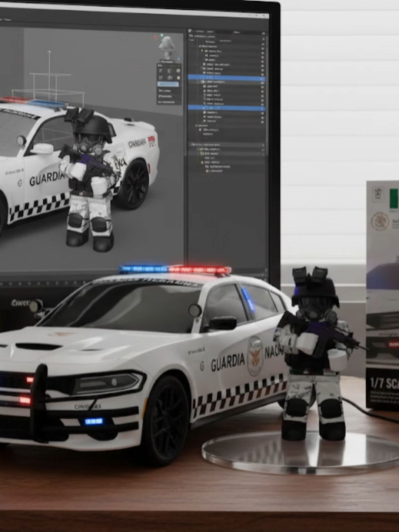Open the gray figure preview thumbnail in viewport corner
The height and width of the screenshot is (532, 399).
[x=167, y=47]
